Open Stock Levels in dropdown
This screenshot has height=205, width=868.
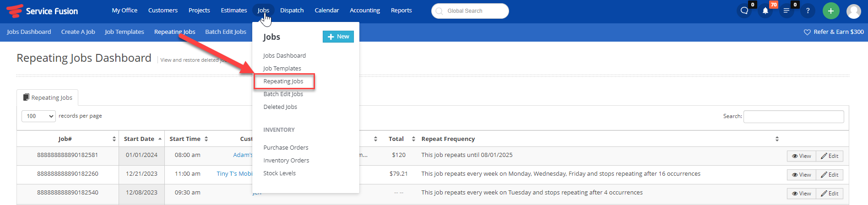coord(280,173)
